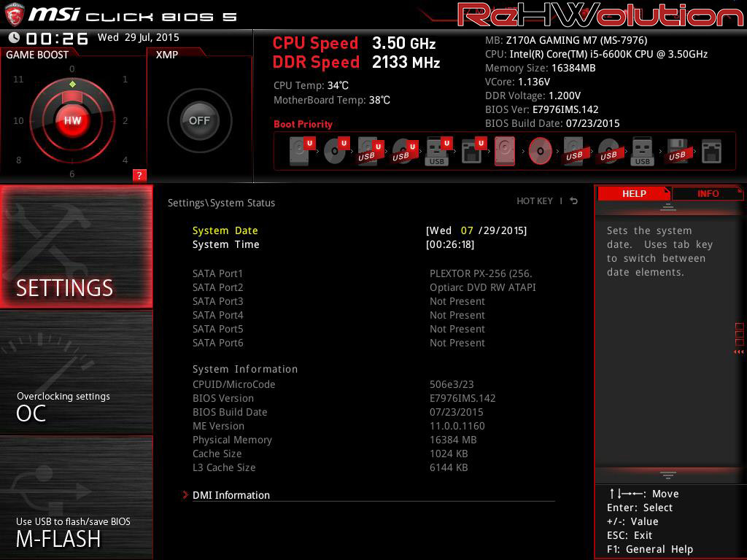Set Game Boost dial to level 2

[125, 121]
